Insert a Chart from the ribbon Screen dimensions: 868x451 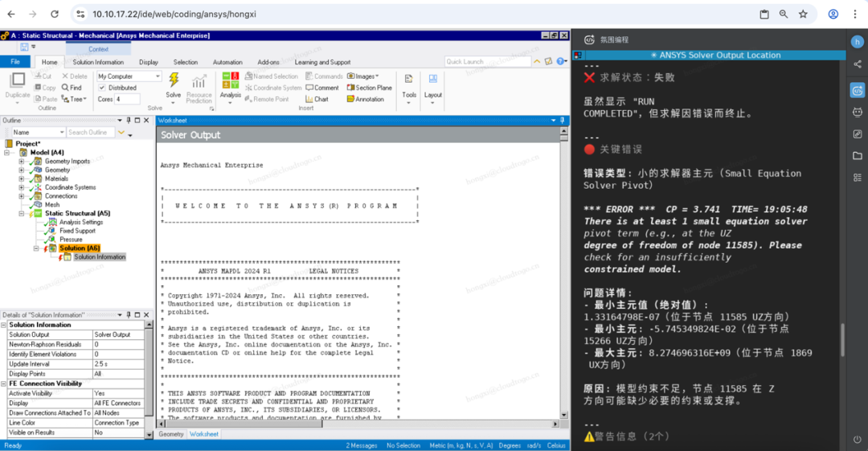pyautogui.click(x=317, y=99)
